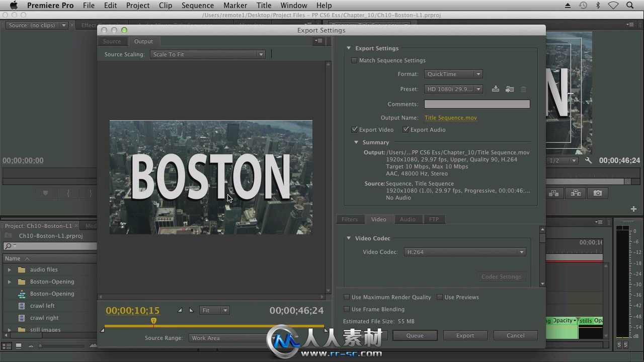Open the Audio tab in Export Settings
644x362 pixels.
408,219
